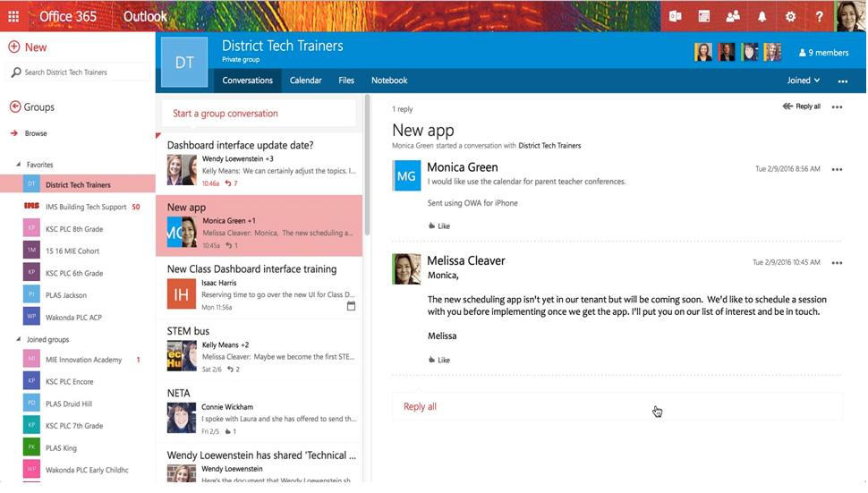868x493 pixels.
Task: Open the Office 365 app launcher grid
Action: (x=13, y=16)
